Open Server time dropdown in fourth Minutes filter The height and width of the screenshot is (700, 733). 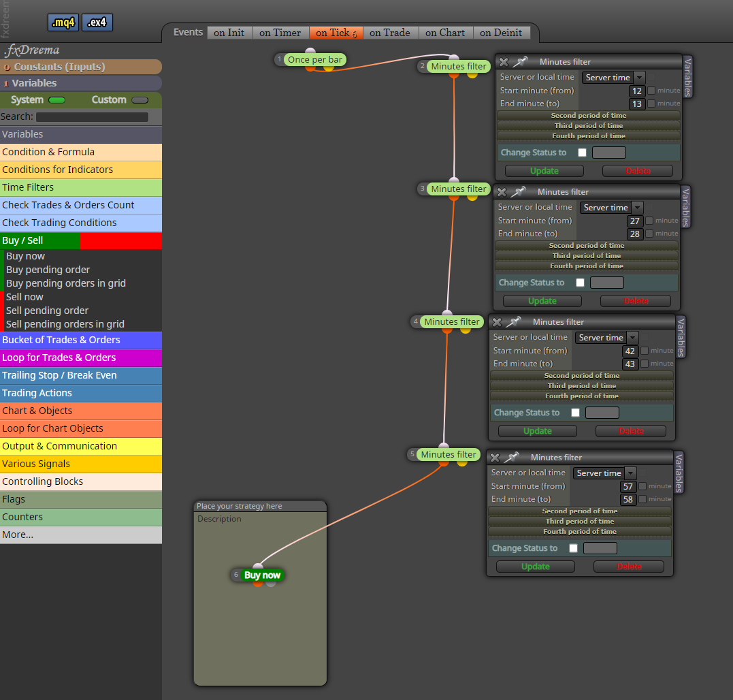coord(604,473)
